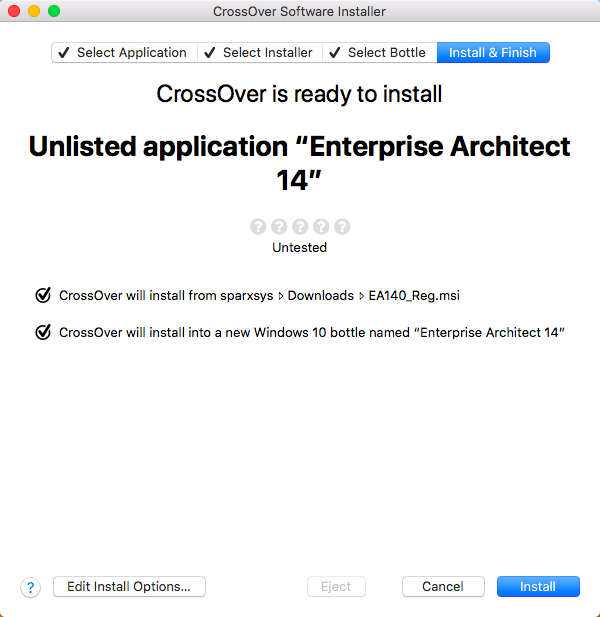The width and height of the screenshot is (600, 617).
Task: Click the help question mark button
Action: 30,587
